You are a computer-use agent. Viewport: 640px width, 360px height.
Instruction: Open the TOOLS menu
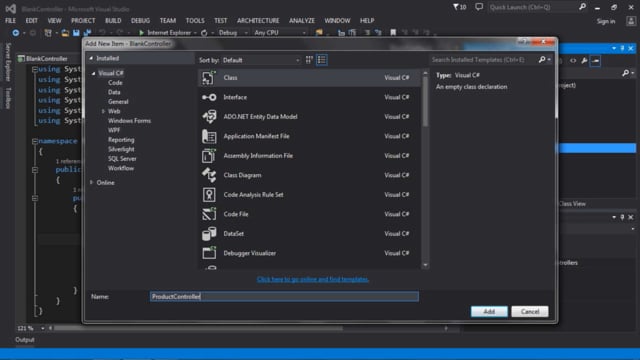click(195, 20)
